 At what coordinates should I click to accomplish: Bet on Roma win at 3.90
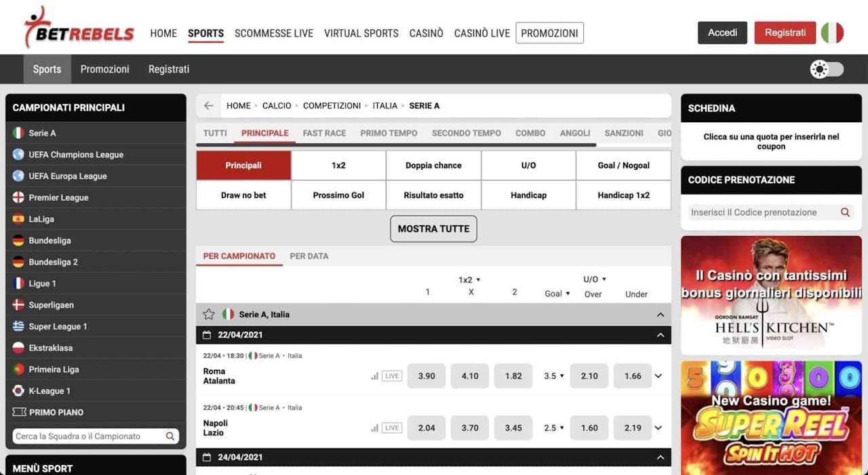427,376
